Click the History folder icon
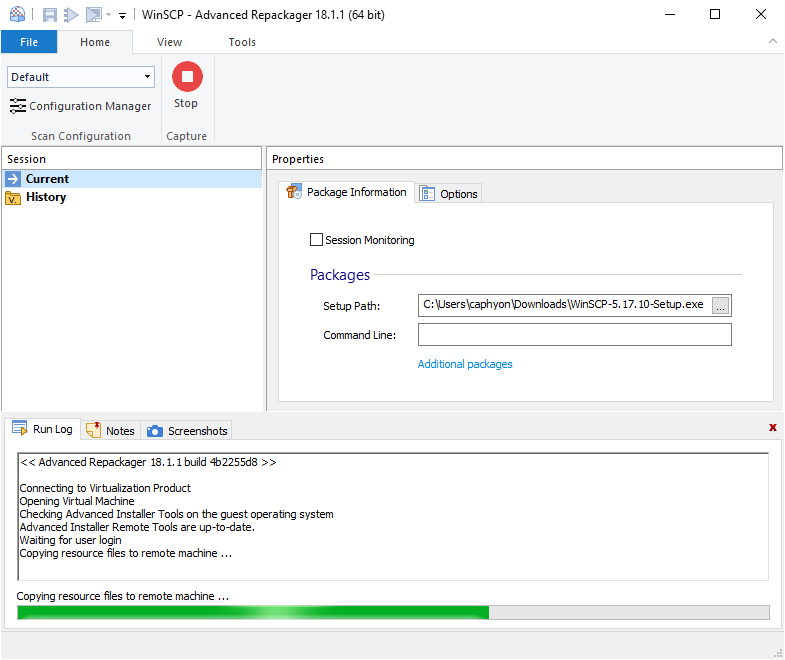The image size is (785, 660). (13, 198)
